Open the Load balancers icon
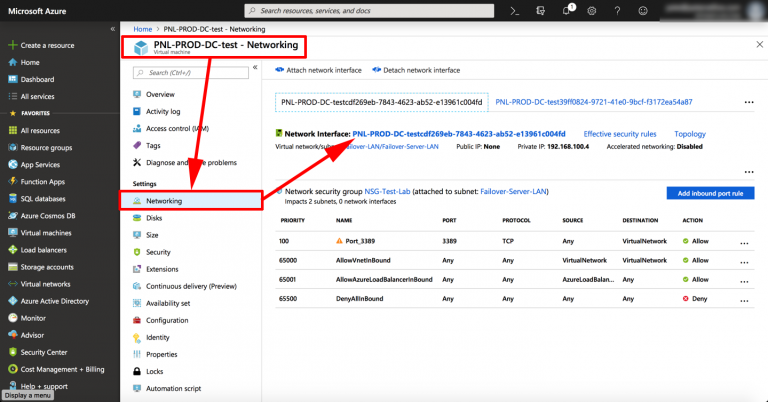Viewport: 768px width, 402px height. pyautogui.click(x=13, y=250)
